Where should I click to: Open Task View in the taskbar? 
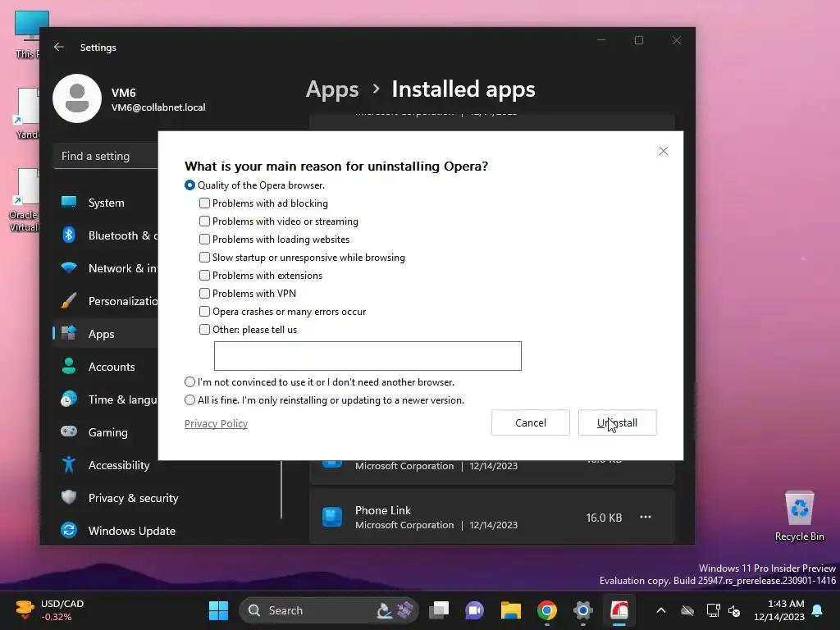[439, 610]
